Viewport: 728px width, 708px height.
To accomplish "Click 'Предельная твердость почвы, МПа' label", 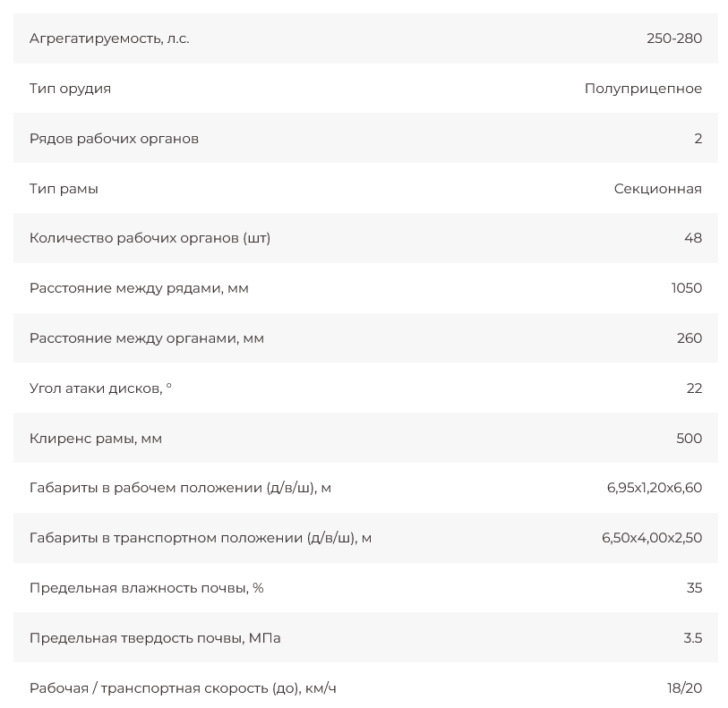I will (x=155, y=638).
